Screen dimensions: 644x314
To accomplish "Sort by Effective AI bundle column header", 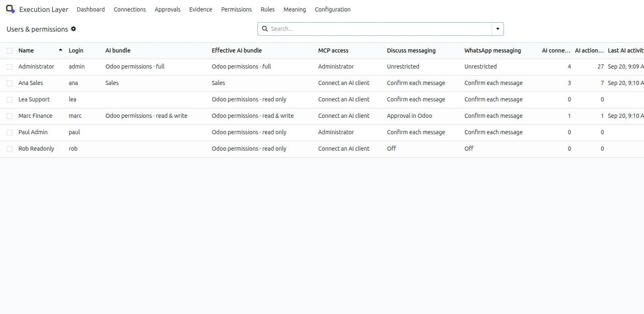I will (237, 50).
